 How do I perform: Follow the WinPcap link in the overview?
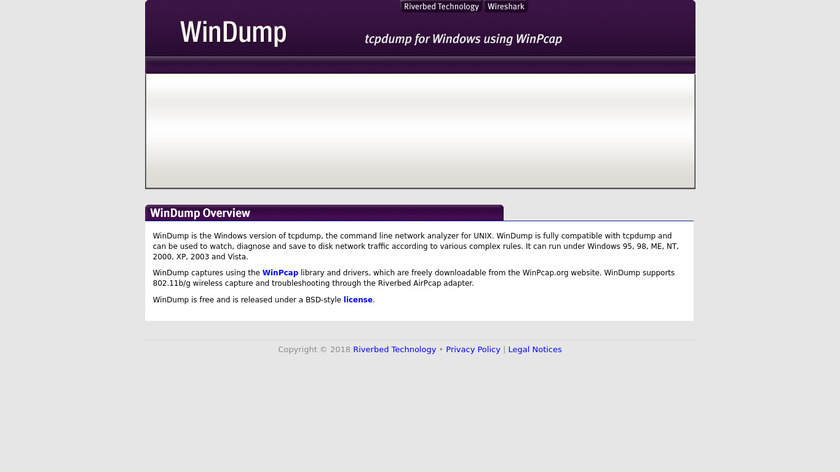click(x=280, y=273)
